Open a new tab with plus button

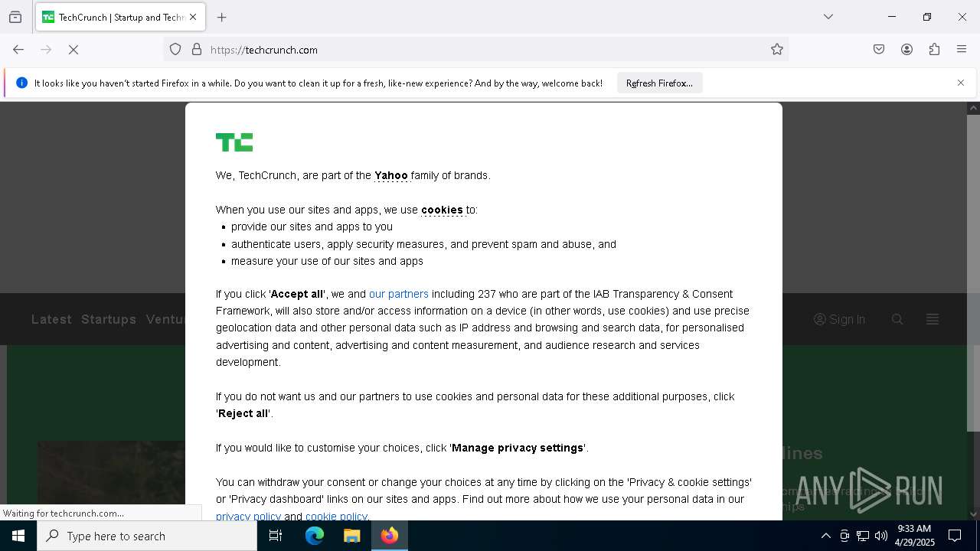[x=222, y=17]
